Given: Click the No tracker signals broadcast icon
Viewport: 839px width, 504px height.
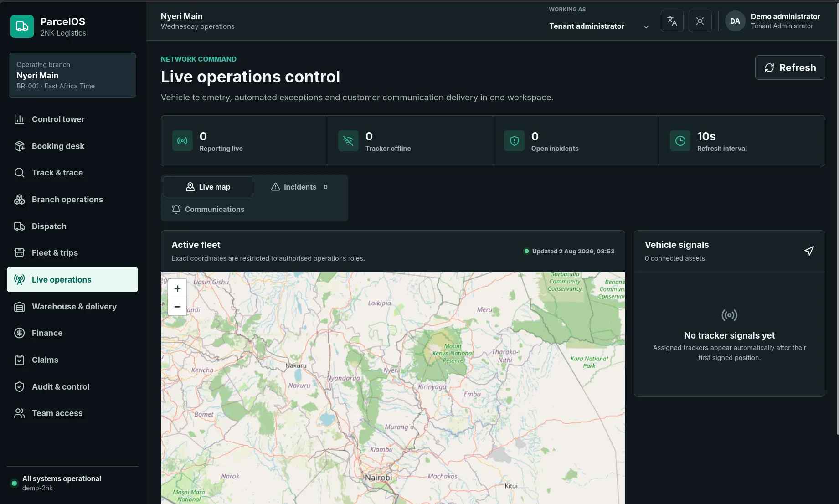Looking at the screenshot, I should pyautogui.click(x=729, y=315).
